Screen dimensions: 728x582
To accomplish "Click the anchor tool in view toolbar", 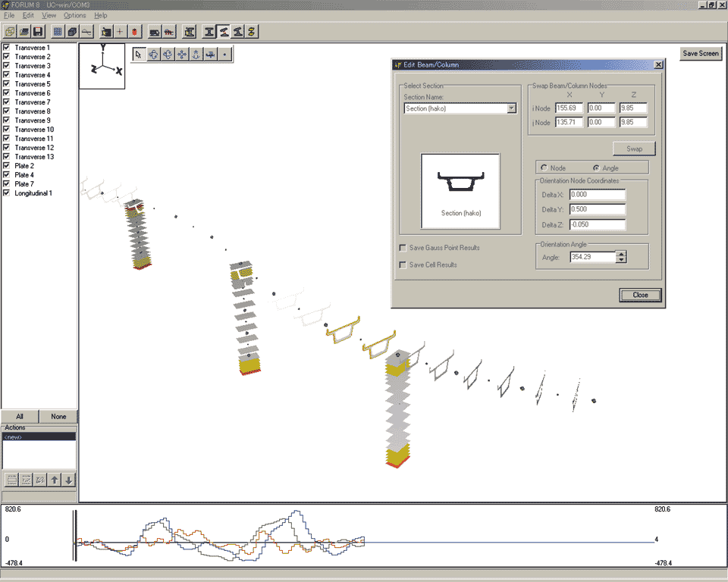I will (x=196, y=55).
